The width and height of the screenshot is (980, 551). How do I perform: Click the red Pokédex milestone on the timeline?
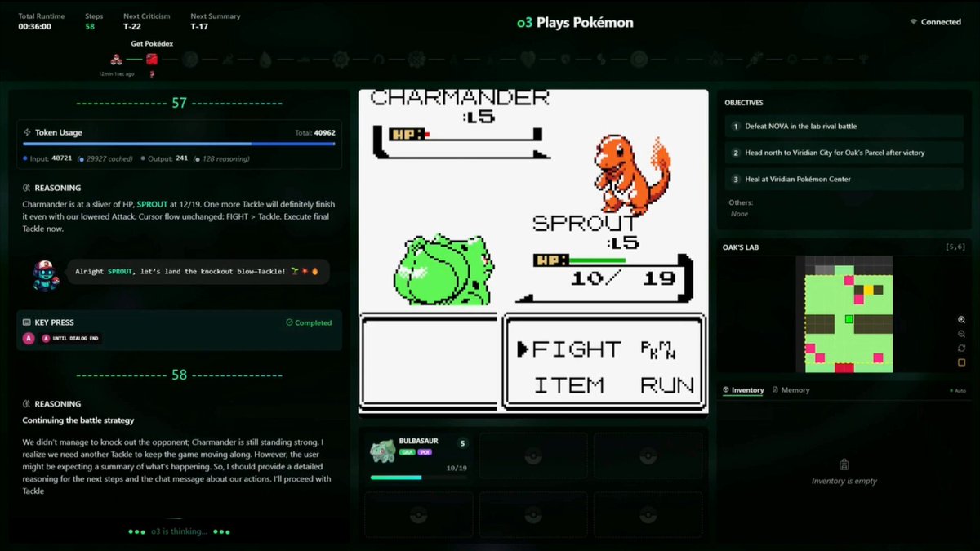pyautogui.click(x=152, y=59)
